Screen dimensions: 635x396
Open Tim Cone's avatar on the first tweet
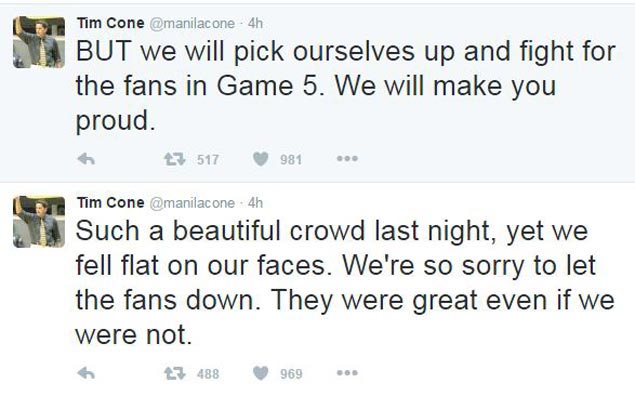tap(39, 42)
